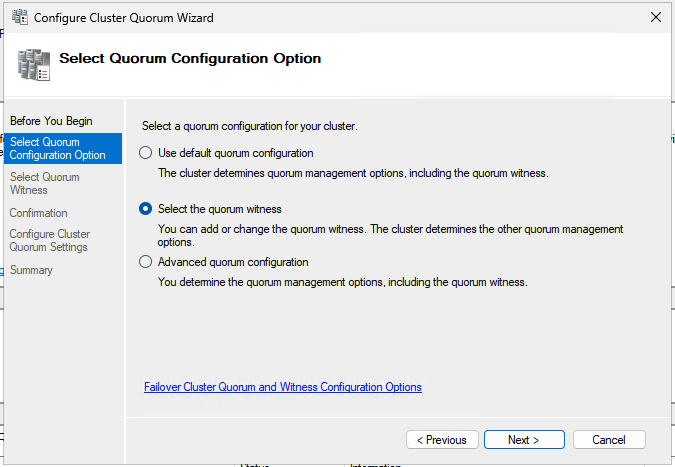Open the Select Quorum Witness step
This screenshot has height=467, width=675.
(x=44, y=183)
